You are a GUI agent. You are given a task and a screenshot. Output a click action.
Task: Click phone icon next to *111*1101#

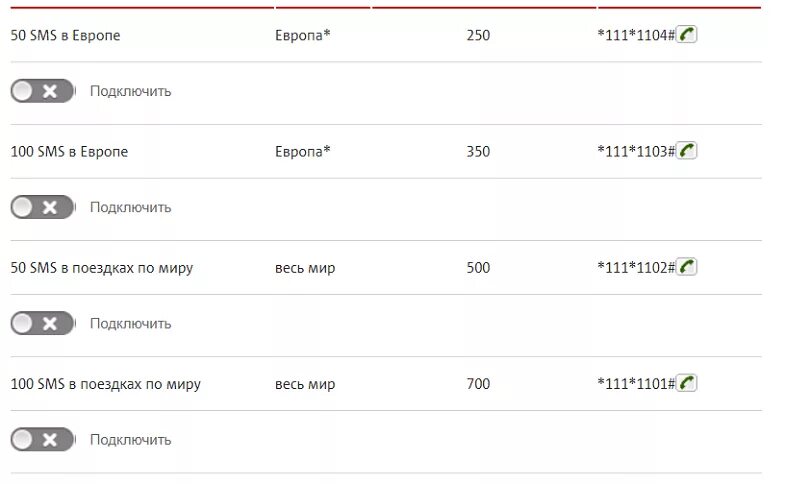point(686,383)
